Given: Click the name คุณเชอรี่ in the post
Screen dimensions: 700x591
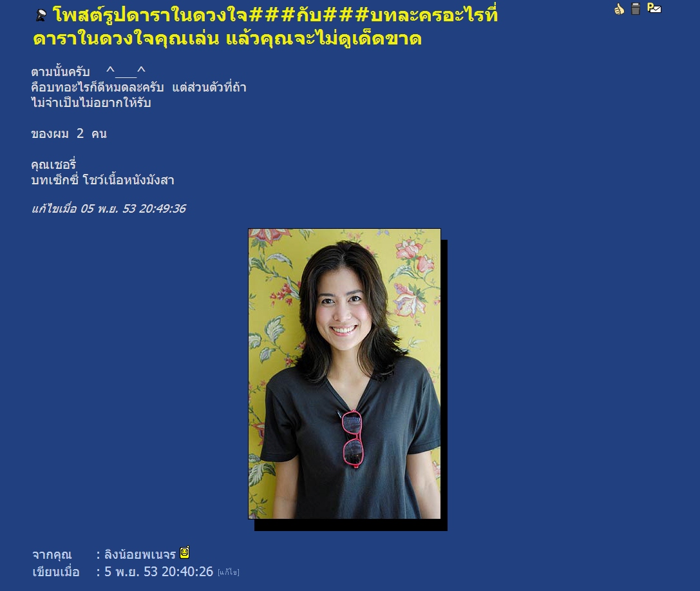Looking at the screenshot, I should 53,164.
